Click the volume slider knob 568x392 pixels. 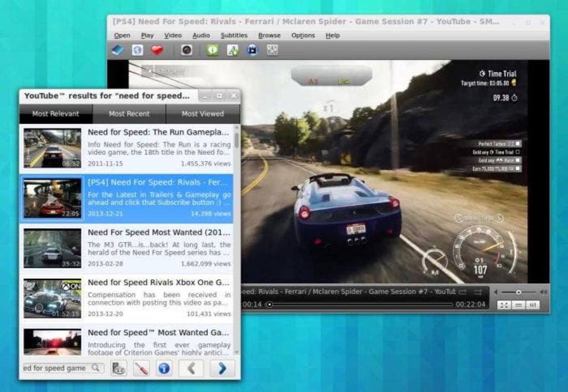(x=519, y=292)
